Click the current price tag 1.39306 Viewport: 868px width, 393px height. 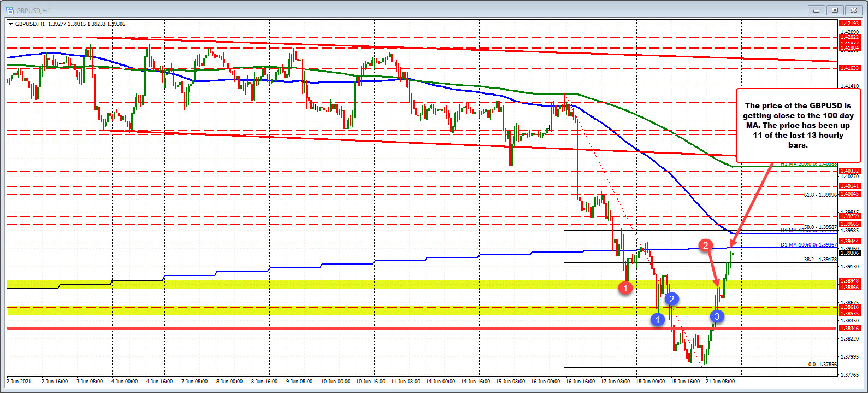tap(850, 253)
